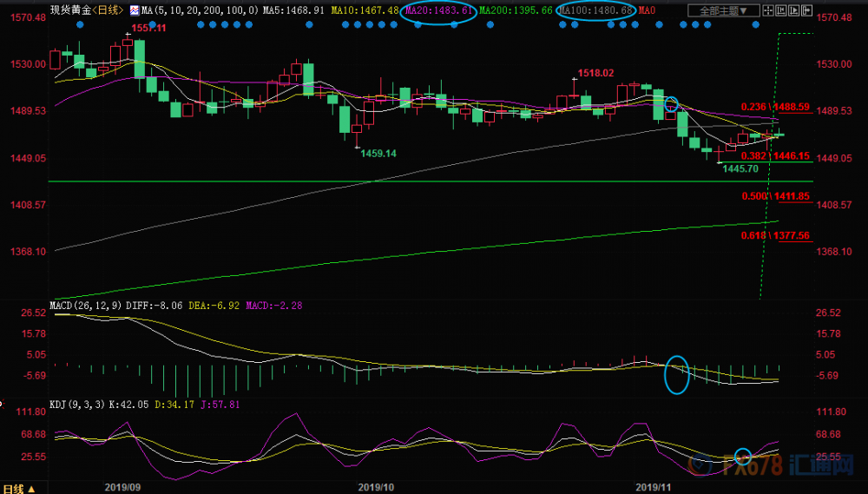Click the left axis 1530.00 price
Viewport: 868px width, 494px height.
[x=29, y=64]
